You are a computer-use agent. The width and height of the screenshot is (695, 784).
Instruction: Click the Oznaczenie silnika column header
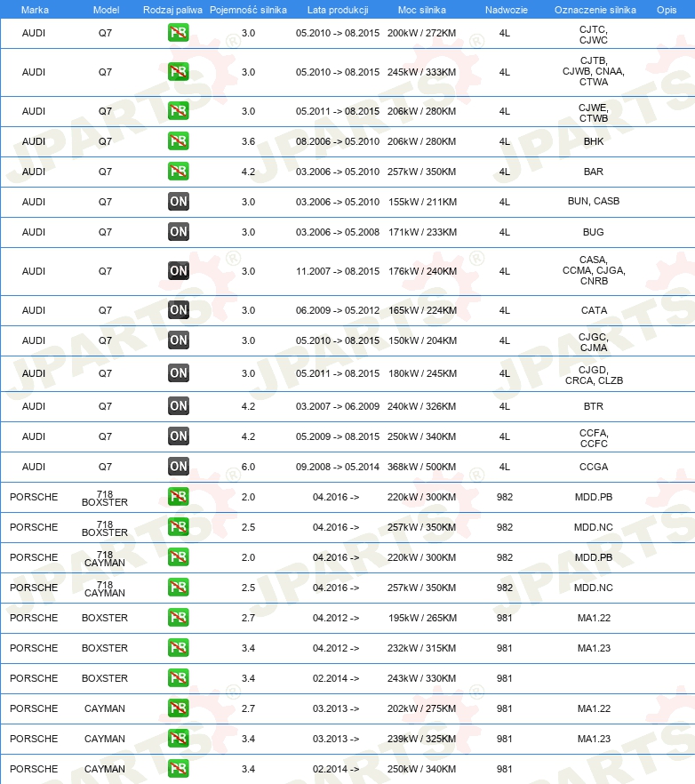click(595, 10)
